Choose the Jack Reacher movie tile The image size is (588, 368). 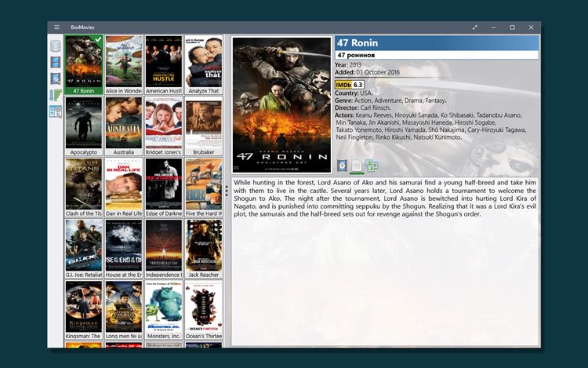coord(204,248)
